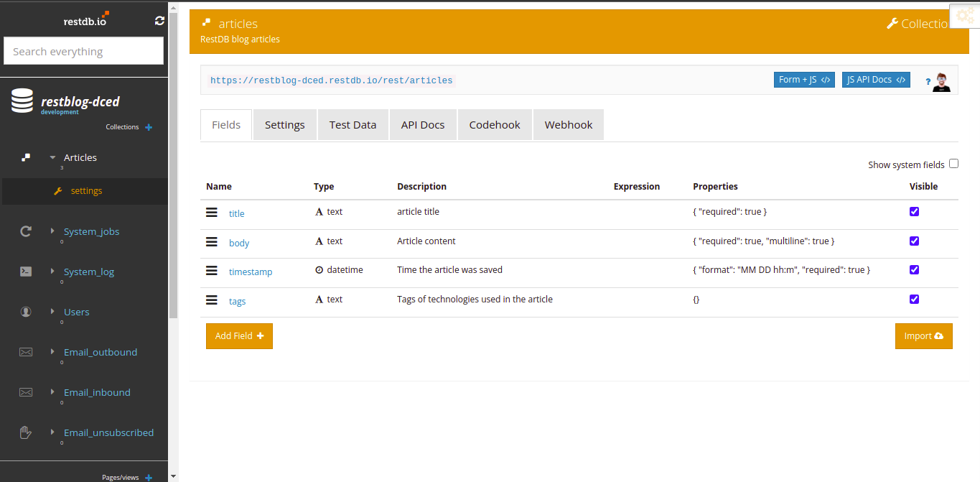Click the System_jobs refresh icon
Image resolution: width=980 pixels, height=482 pixels.
point(26,231)
